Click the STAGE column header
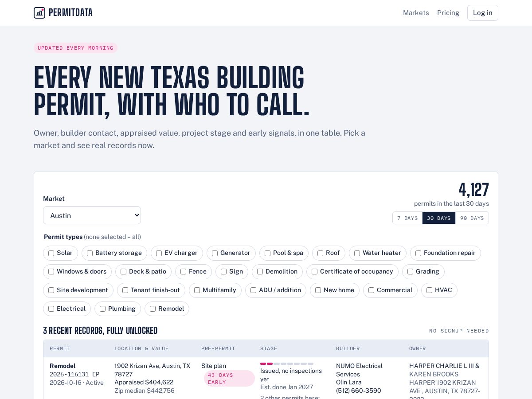Viewport: 532px width, 399px height. (x=269, y=348)
